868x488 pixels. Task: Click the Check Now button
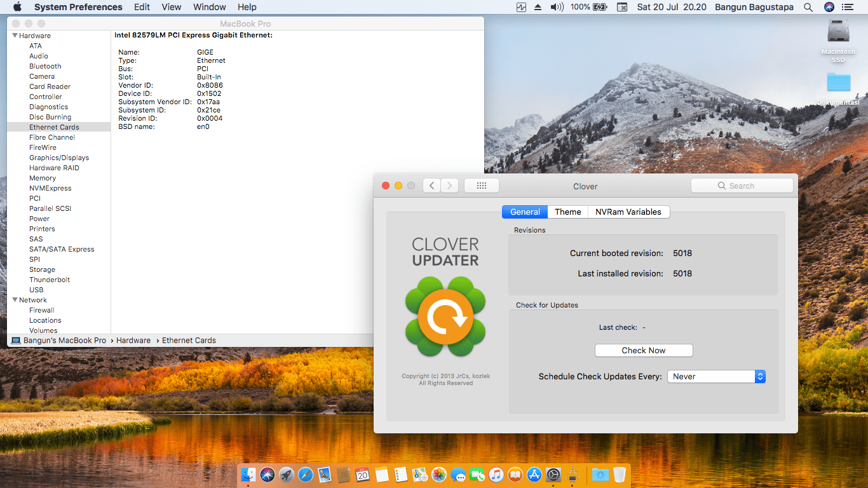coord(644,350)
